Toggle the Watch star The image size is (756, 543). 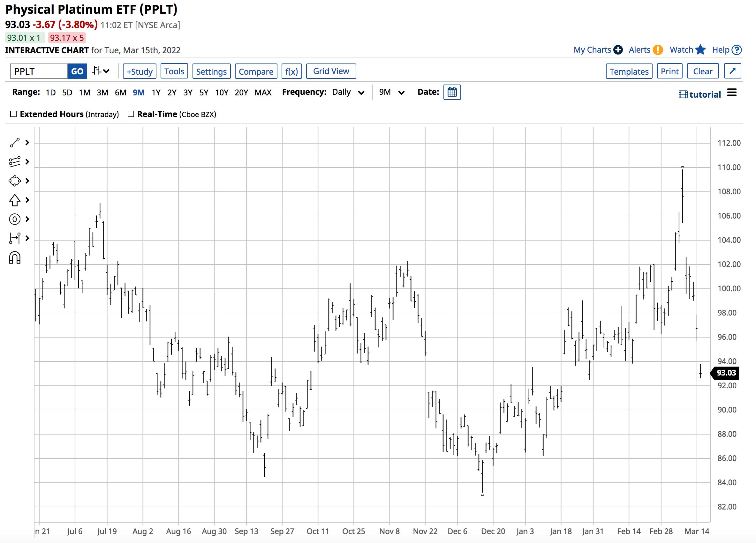[700, 50]
